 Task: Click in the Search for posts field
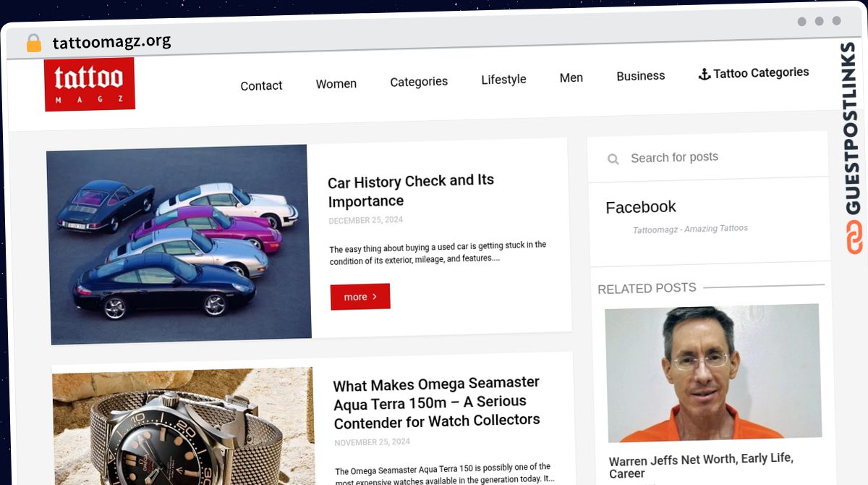(707, 157)
